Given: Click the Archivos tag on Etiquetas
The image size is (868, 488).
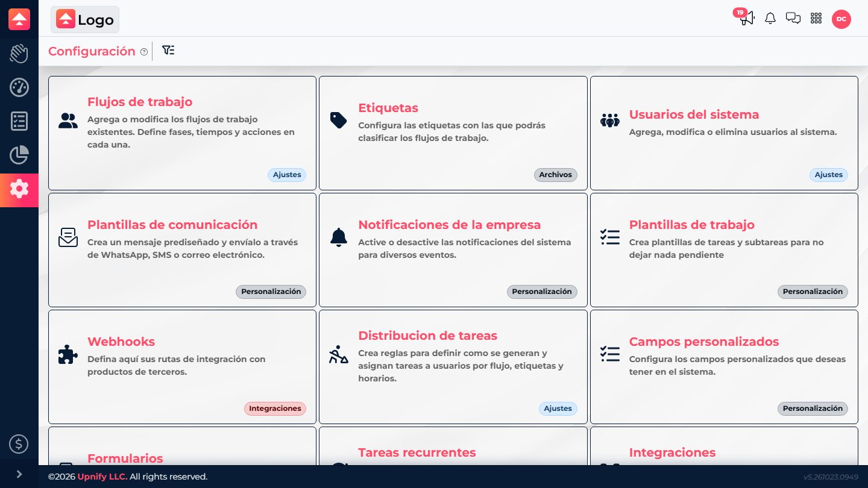Looking at the screenshot, I should point(555,175).
